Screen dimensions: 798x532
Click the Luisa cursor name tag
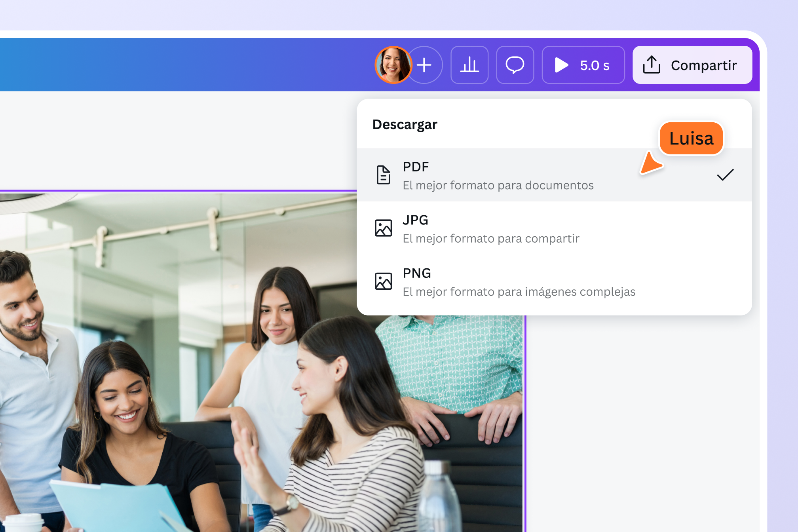click(691, 139)
